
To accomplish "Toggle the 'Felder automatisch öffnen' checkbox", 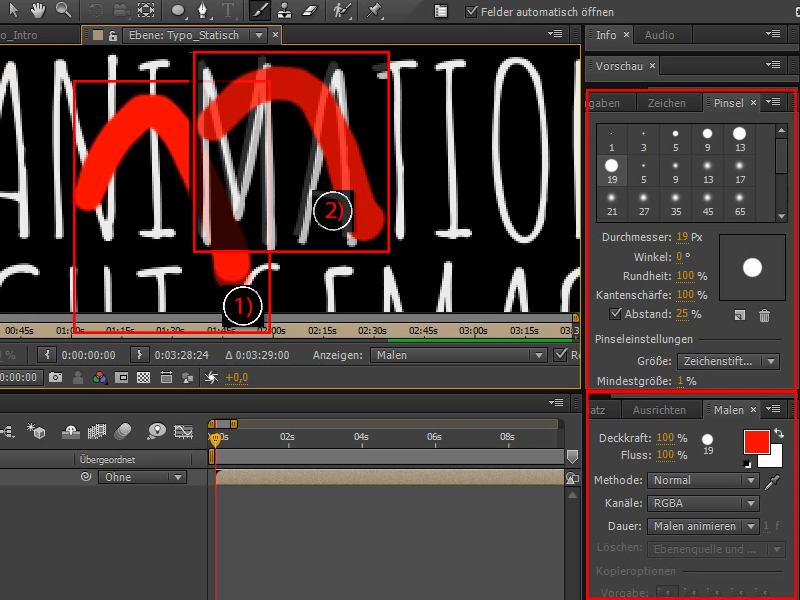I will point(470,13).
